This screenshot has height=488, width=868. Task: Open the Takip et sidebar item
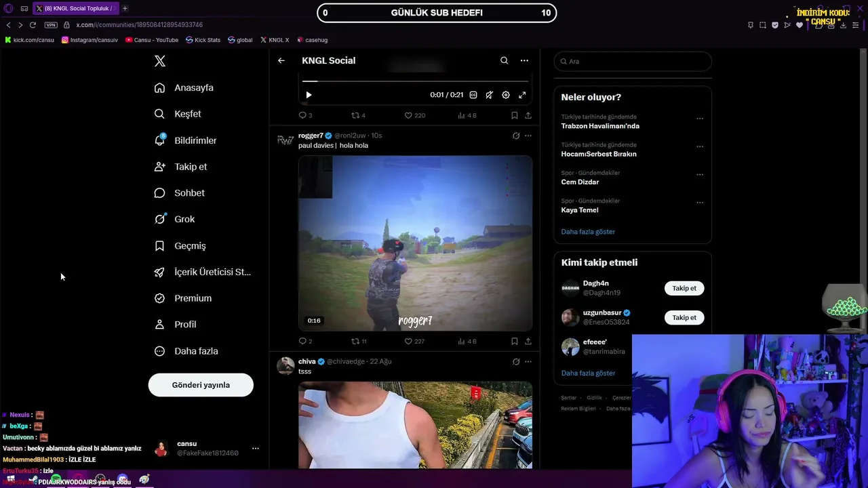180,167
